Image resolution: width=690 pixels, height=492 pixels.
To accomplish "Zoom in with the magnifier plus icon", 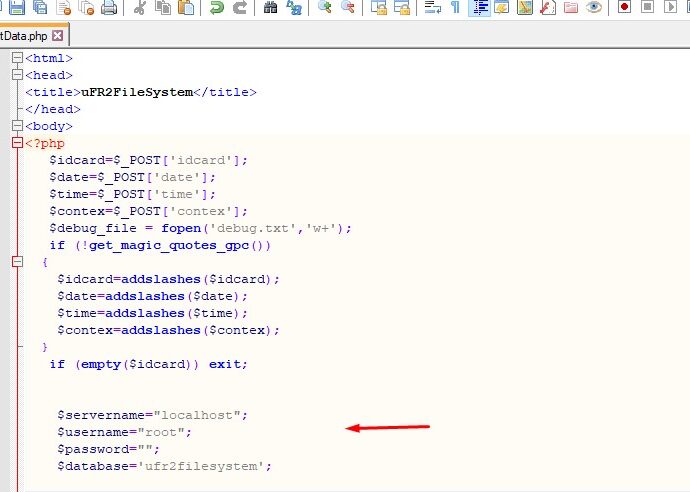I will (x=325, y=7).
